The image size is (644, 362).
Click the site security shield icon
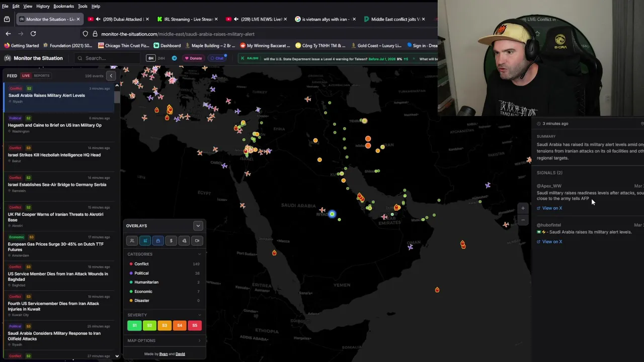click(86, 34)
